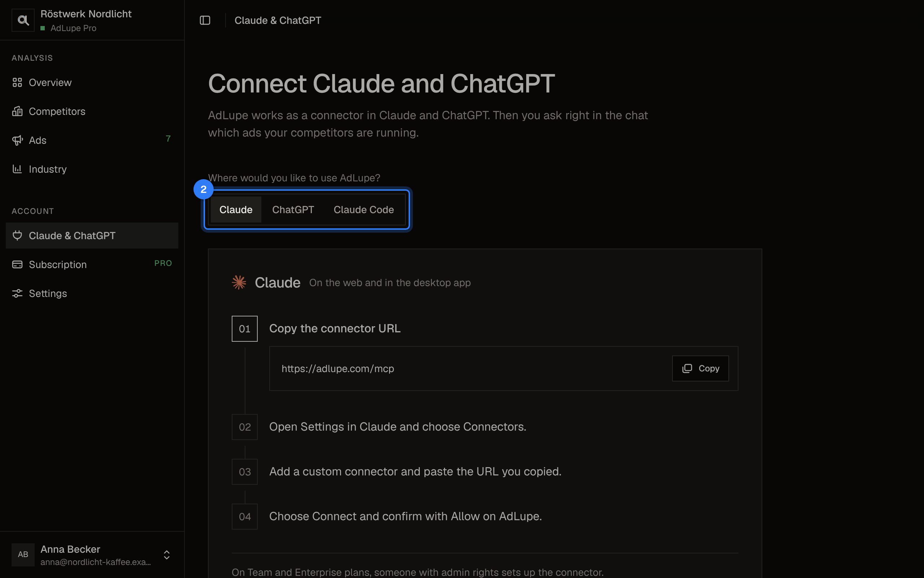Click the AB avatar thumbnail
The image size is (924, 578).
point(23,555)
